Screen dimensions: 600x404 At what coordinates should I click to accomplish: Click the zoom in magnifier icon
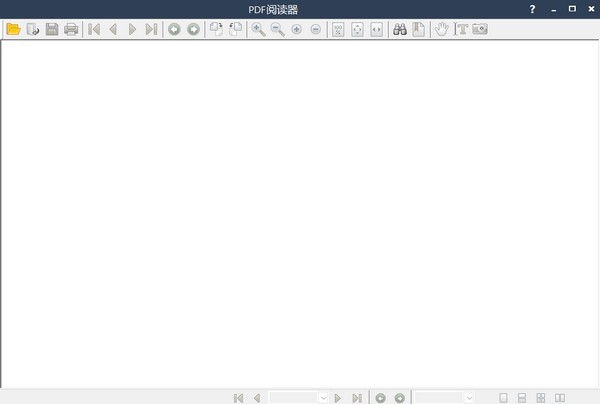pos(258,29)
